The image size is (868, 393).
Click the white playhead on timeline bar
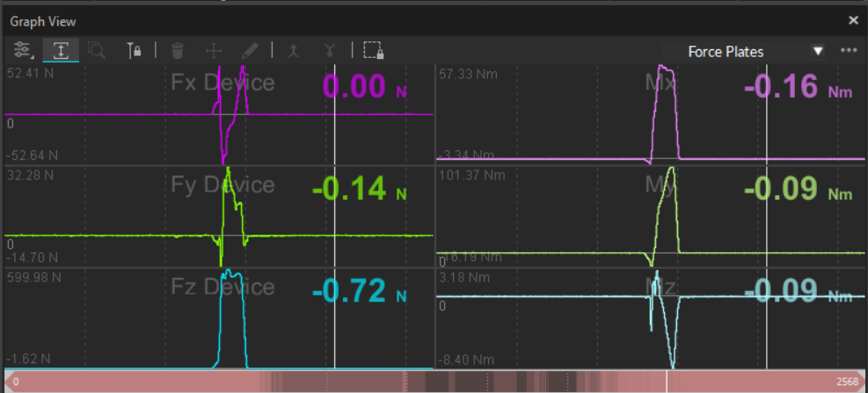pyautogui.click(x=667, y=382)
